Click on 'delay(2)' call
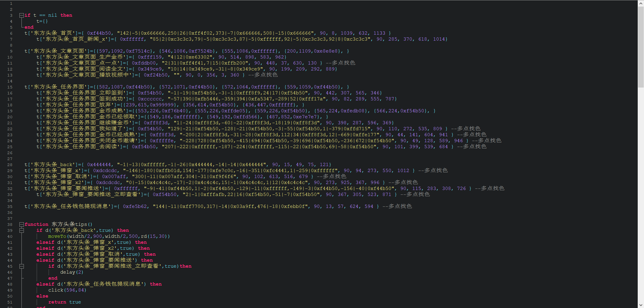The height and width of the screenshot is (308, 644). coord(72,272)
